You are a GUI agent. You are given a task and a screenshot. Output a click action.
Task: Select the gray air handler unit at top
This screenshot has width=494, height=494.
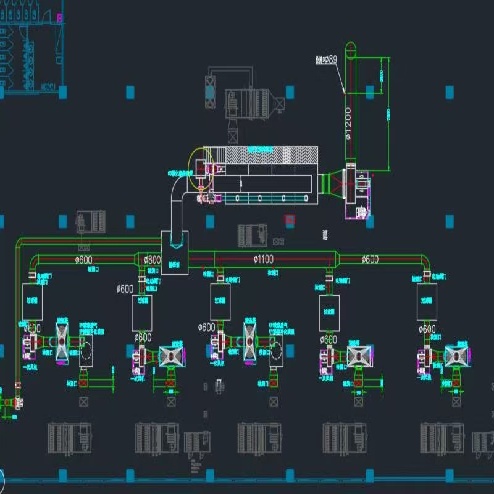[x=255, y=103]
